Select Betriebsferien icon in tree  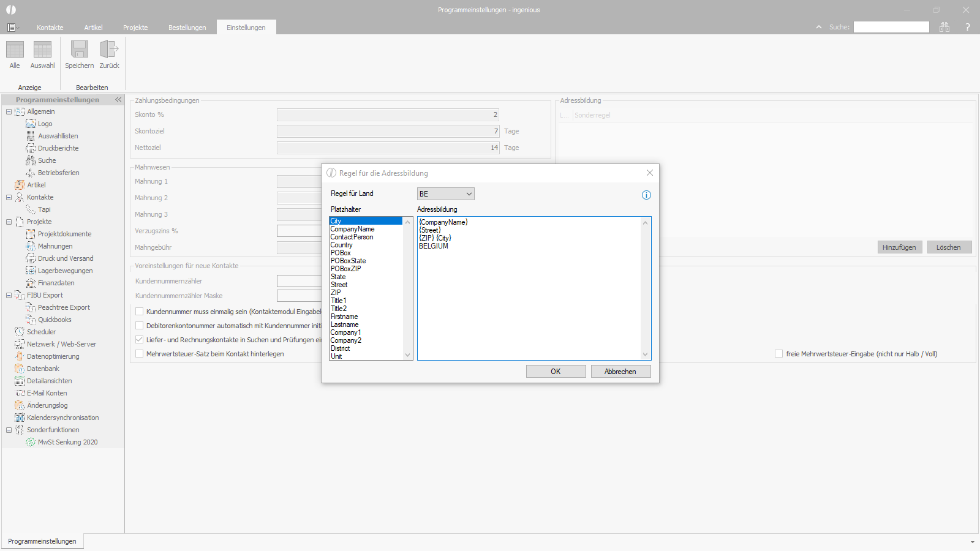[x=31, y=173]
